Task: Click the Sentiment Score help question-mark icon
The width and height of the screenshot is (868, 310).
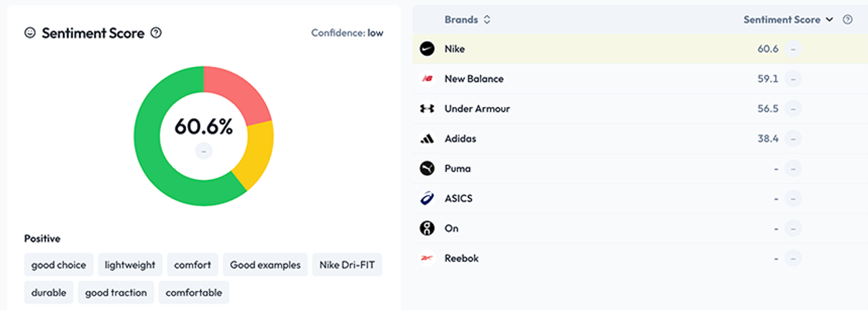Action: pyautogui.click(x=156, y=33)
